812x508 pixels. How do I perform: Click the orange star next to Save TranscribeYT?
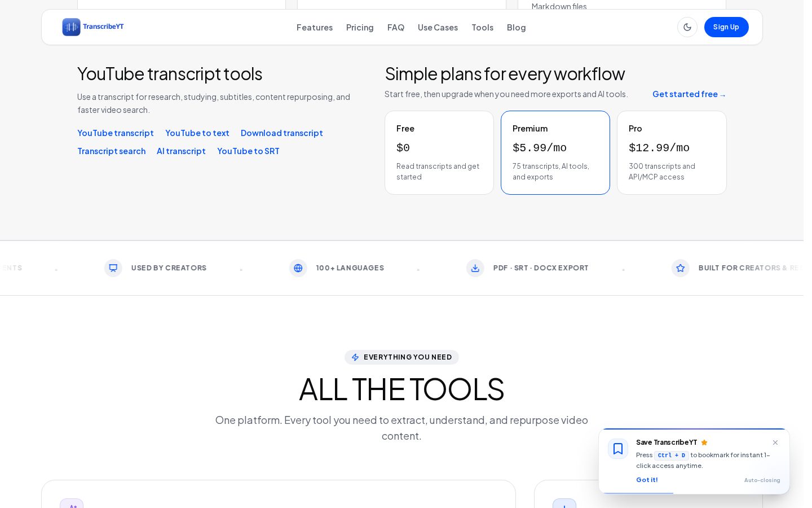pos(704,443)
